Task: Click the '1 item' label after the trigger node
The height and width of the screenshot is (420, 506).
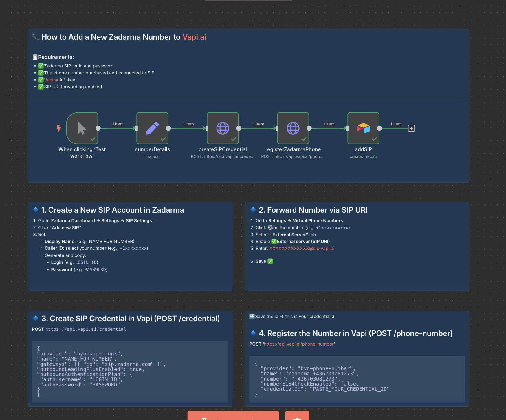Action: point(118,124)
